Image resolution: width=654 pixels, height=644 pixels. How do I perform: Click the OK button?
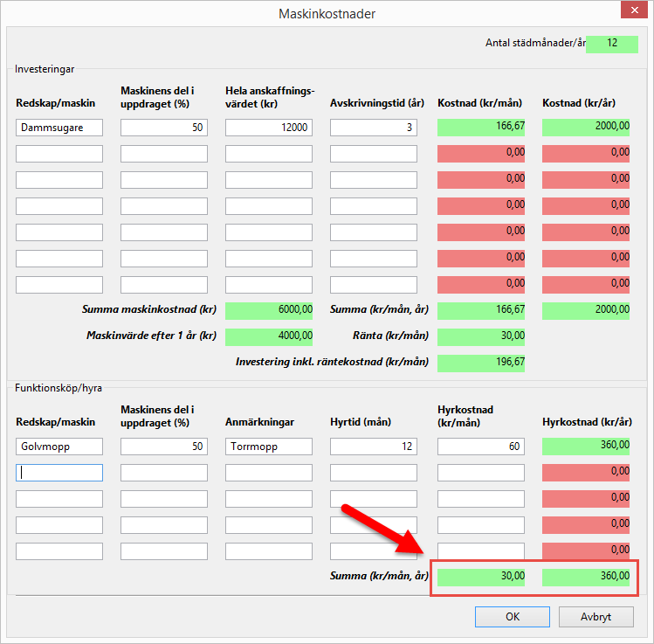(x=512, y=616)
